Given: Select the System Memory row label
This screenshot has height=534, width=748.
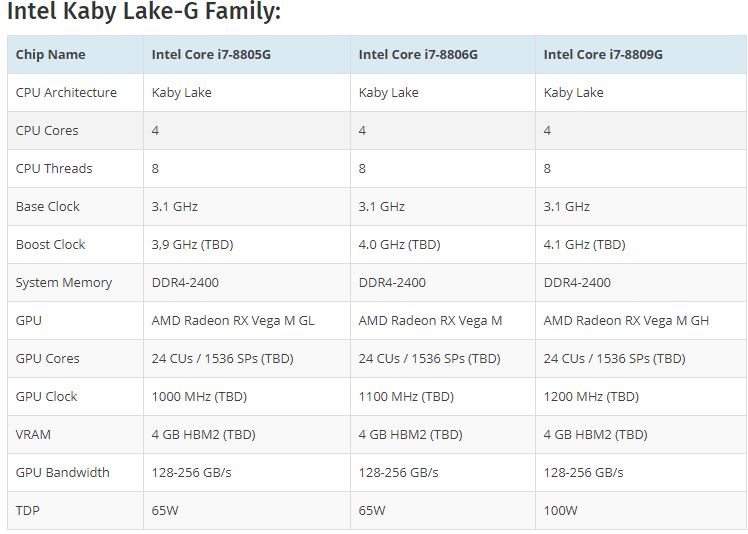Looking at the screenshot, I should pyautogui.click(x=64, y=283).
